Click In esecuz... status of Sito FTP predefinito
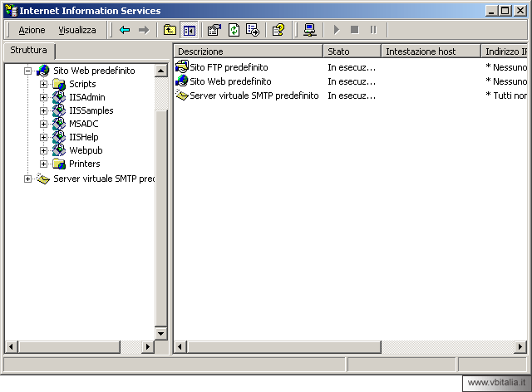Viewport: 532px width, 392px height. 352,67
